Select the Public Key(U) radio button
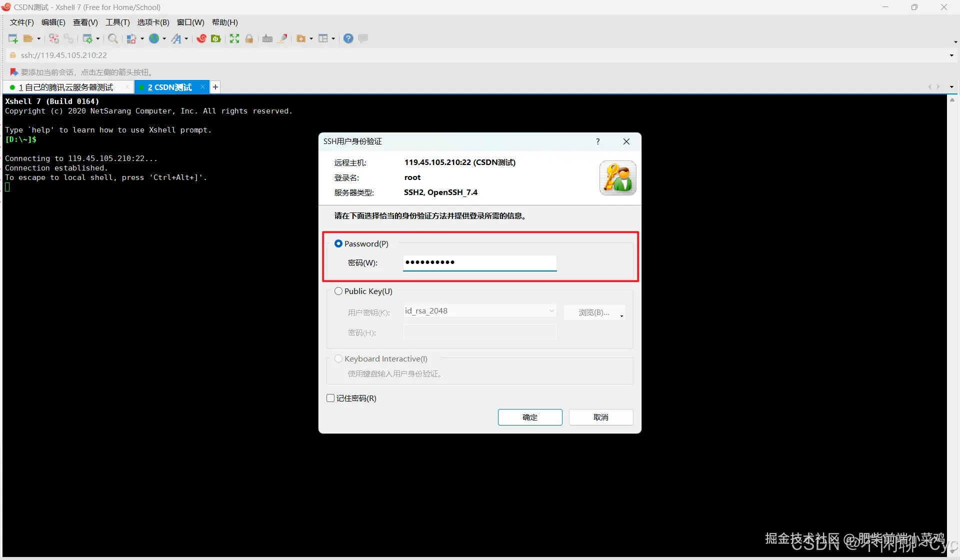960x560 pixels. tap(338, 291)
